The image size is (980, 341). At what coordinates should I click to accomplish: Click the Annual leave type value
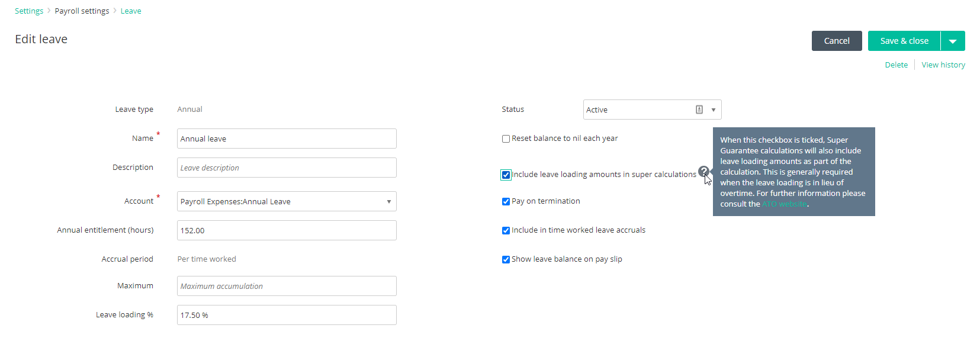189,109
